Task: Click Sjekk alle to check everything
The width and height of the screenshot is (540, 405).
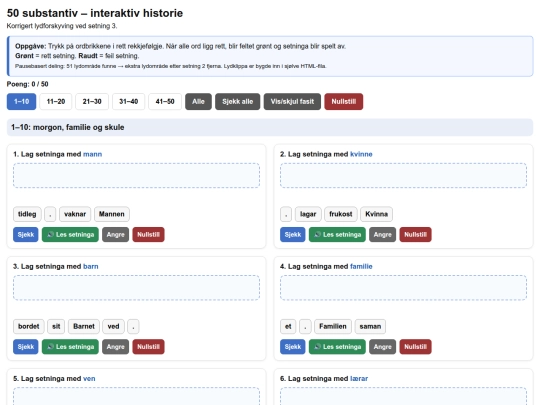Action: point(238,102)
